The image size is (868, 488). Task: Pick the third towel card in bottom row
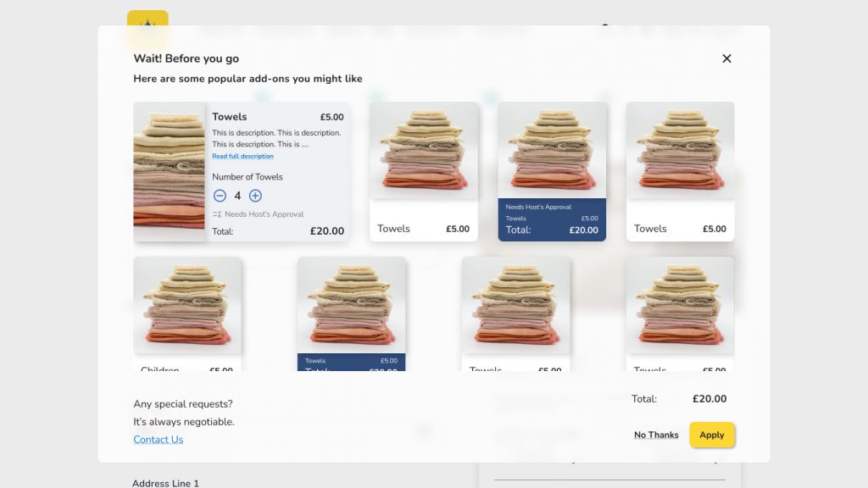tap(516, 313)
